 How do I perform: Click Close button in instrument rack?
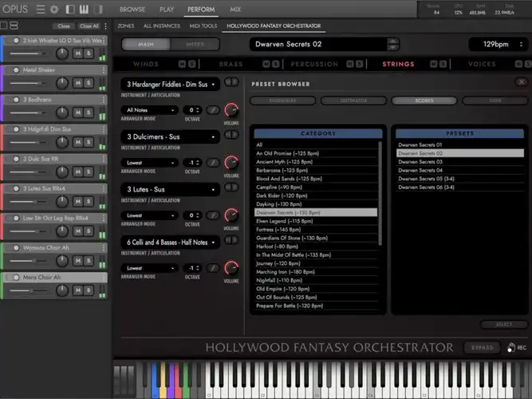tap(64, 26)
